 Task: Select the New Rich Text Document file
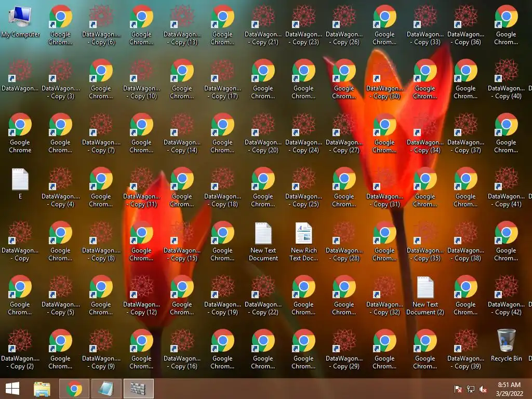303,241
